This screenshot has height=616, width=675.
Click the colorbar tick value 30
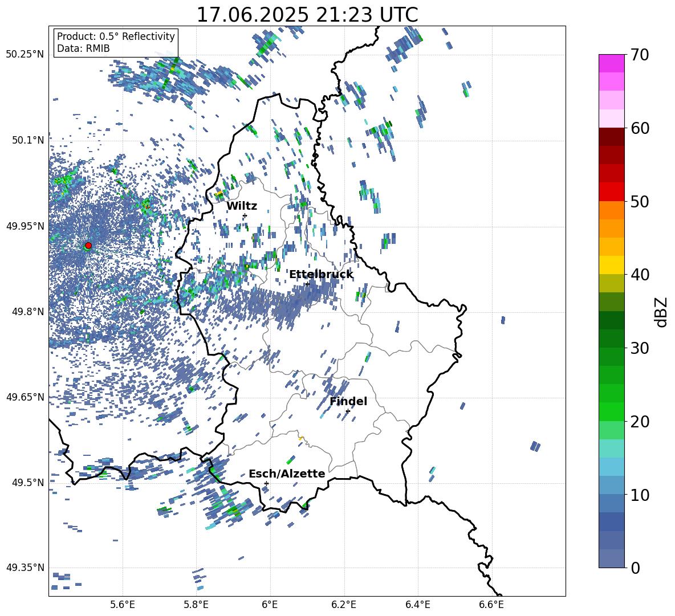pyautogui.click(x=640, y=348)
